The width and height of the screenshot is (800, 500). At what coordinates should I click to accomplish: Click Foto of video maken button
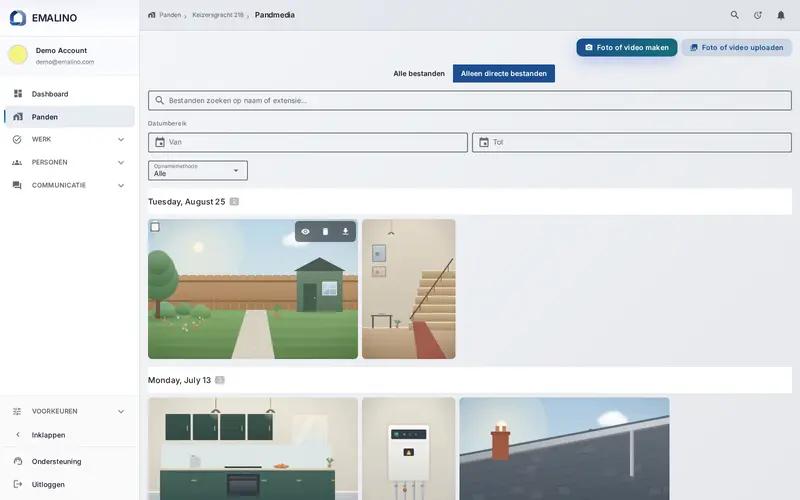tap(627, 47)
